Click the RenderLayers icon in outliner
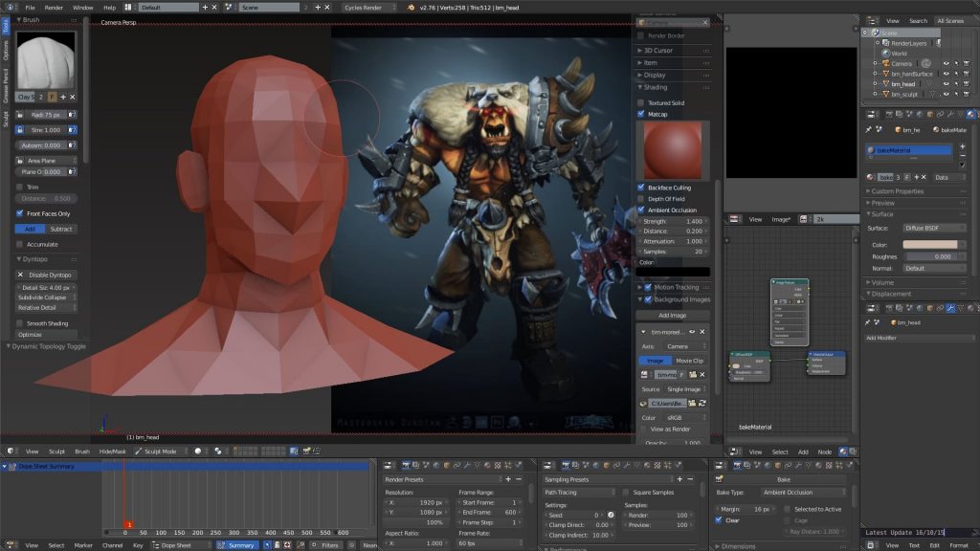 [x=885, y=43]
